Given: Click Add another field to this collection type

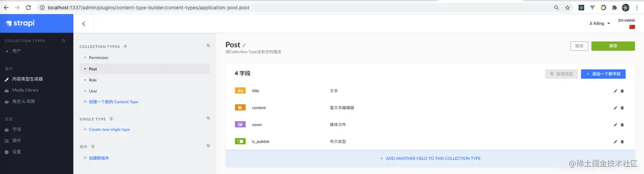Looking at the screenshot, I should [x=430, y=159].
